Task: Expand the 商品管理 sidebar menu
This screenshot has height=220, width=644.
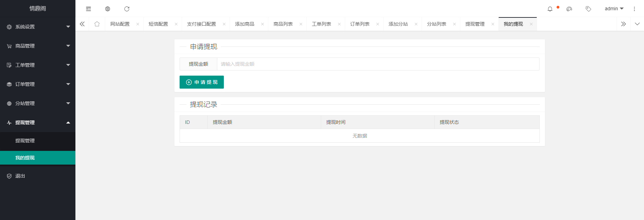Action: click(x=38, y=46)
